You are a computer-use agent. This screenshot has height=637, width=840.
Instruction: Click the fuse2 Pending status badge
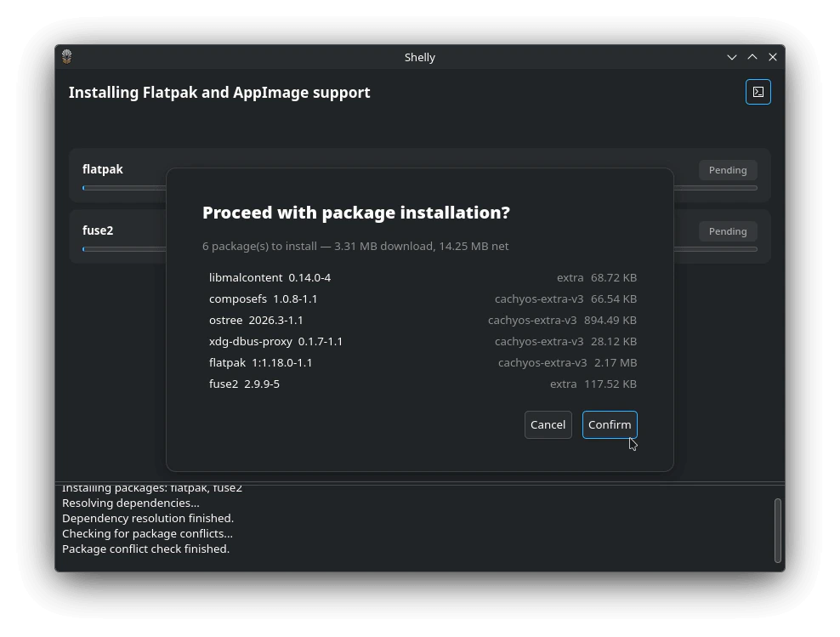click(728, 231)
